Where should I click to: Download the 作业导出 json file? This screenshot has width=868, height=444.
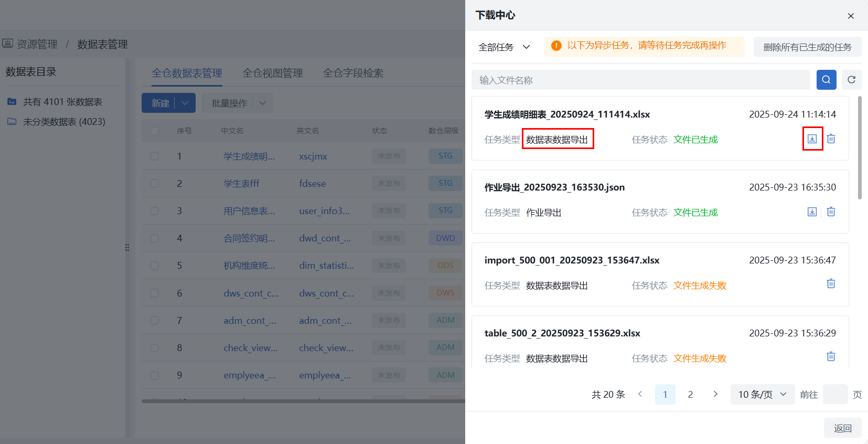pyautogui.click(x=812, y=212)
